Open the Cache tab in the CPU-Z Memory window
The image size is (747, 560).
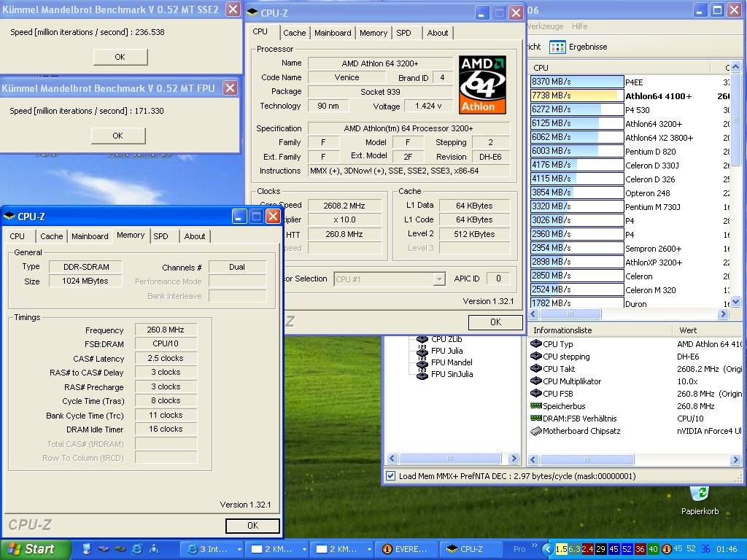pos(52,236)
